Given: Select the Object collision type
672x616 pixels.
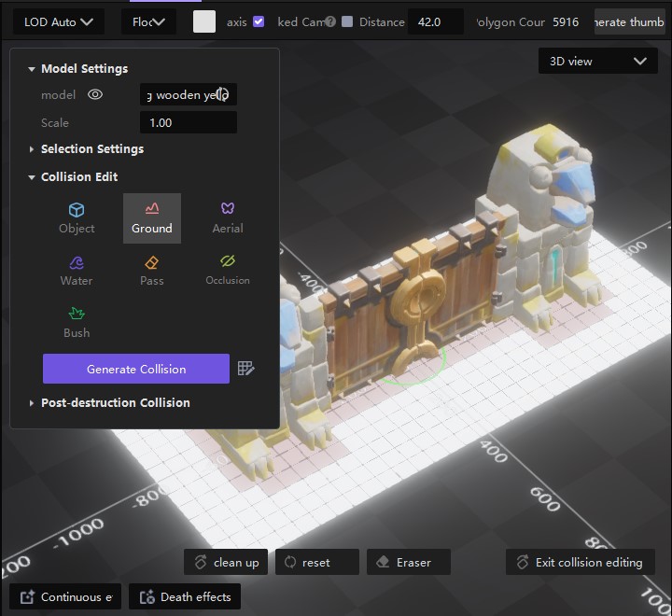Looking at the screenshot, I should (x=77, y=218).
